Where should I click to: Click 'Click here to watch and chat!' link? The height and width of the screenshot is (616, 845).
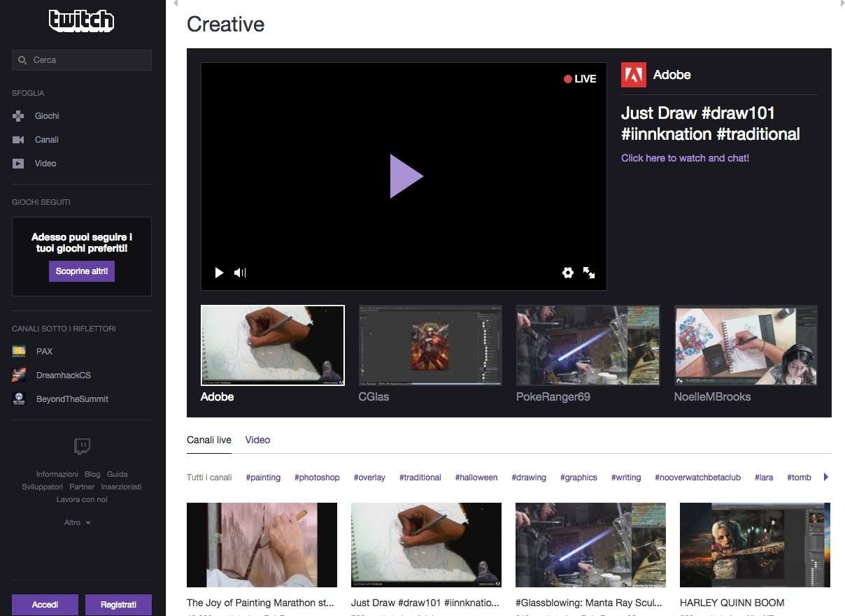tap(685, 158)
